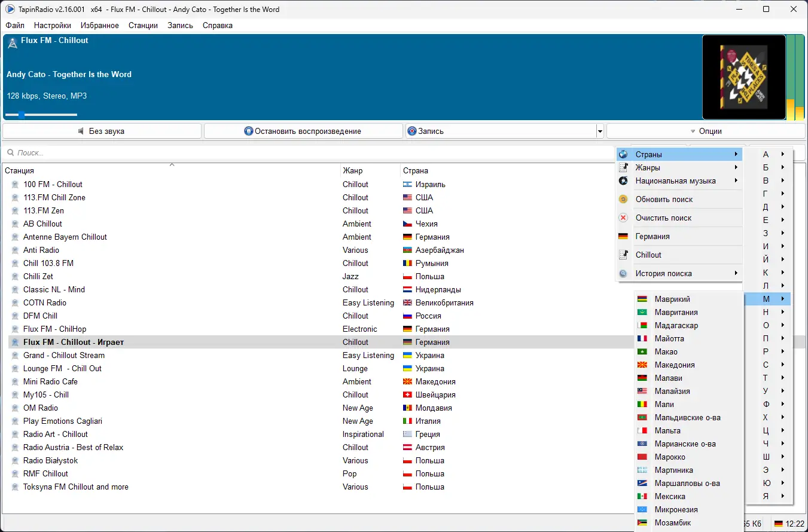Select Мальта from the country list

688,430
